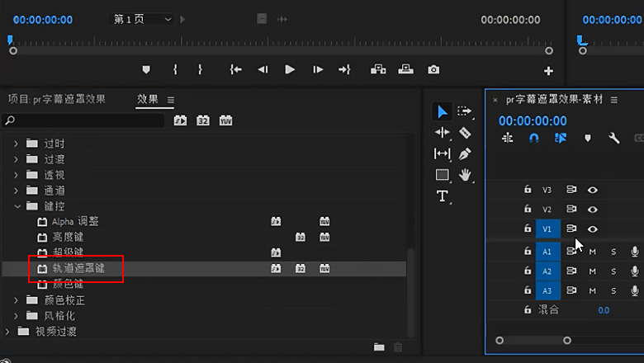Open the timeline sequence panel menu
This screenshot has height=363, width=644.
coord(614,100)
